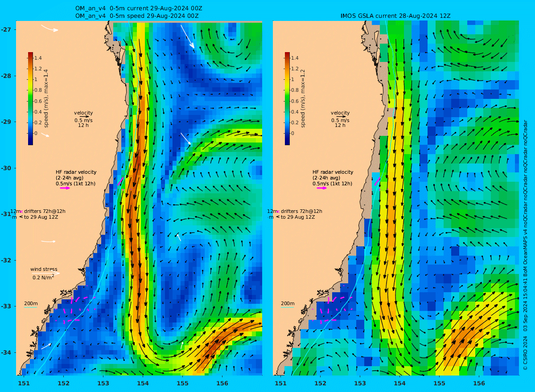Click the black velocity scale arrow in IMOS GSLA legend
Screen dimensions: 535x392
pyautogui.click(x=341, y=116)
